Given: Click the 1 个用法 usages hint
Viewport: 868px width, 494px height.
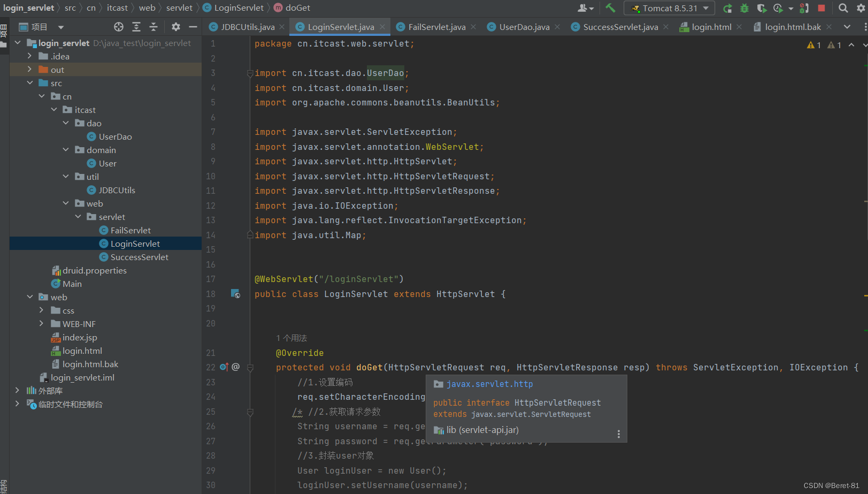Looking at the screenshot, I should coord(291,338).
